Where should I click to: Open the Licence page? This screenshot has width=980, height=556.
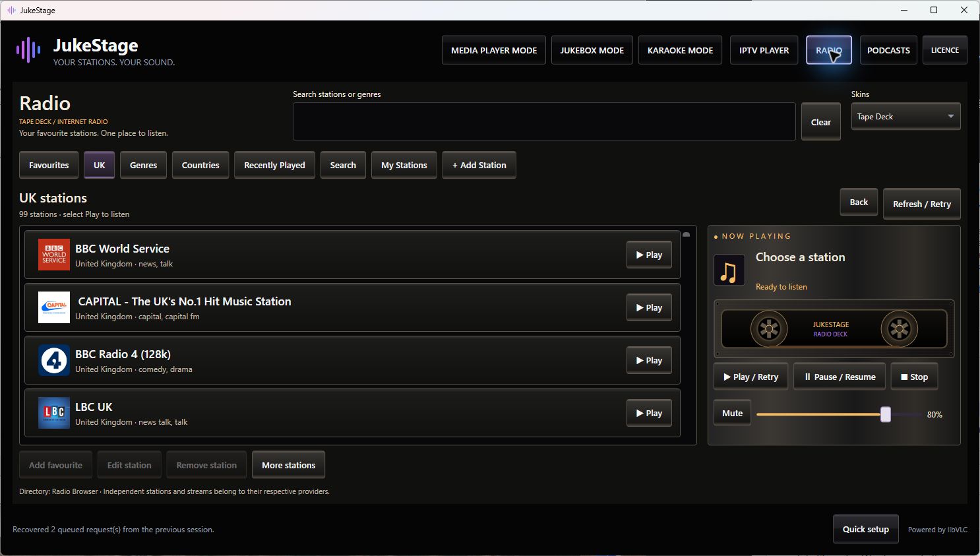point(945,50)
